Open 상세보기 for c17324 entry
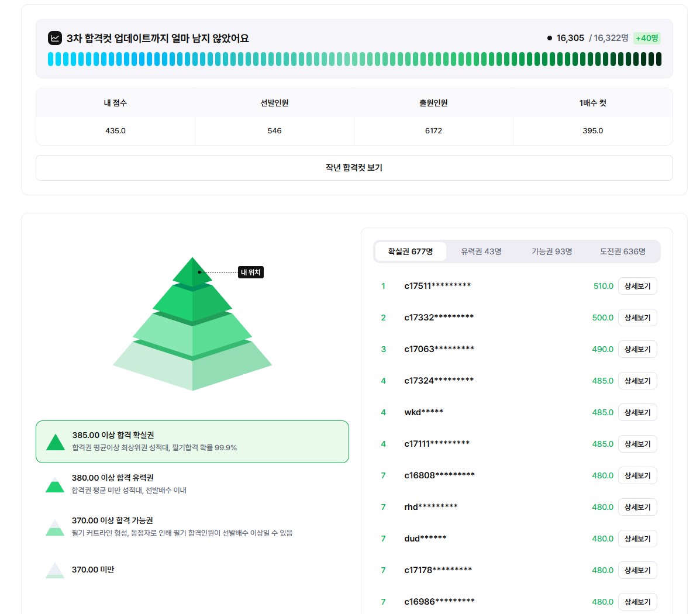The width and height of the screenshot is (700, 614). 637,381
